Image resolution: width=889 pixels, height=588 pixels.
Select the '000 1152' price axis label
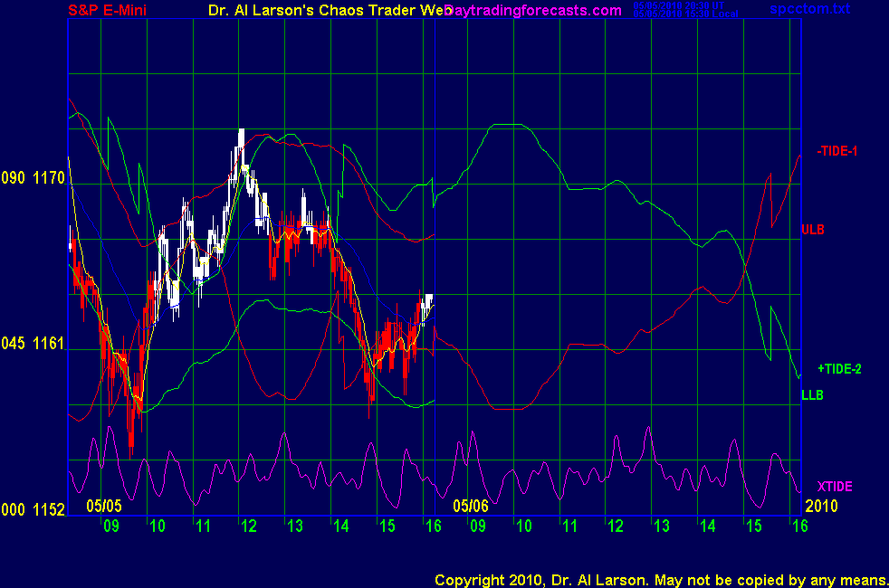pos(33,509)
